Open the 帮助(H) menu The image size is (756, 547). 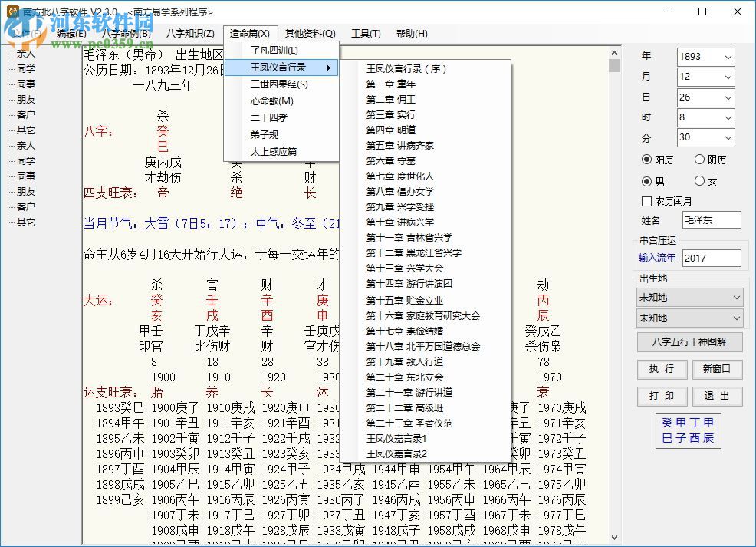(x=412, y=33)
